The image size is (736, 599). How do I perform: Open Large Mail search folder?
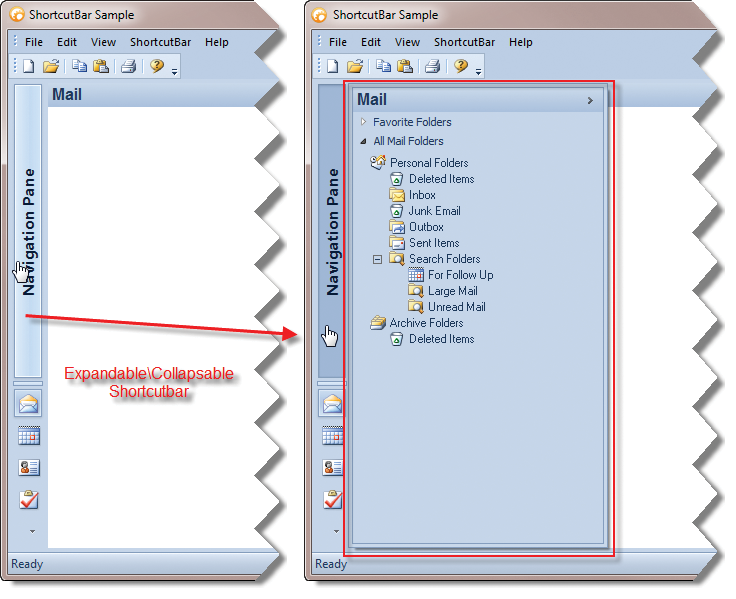pyautogui.click(x=452, y=291)
